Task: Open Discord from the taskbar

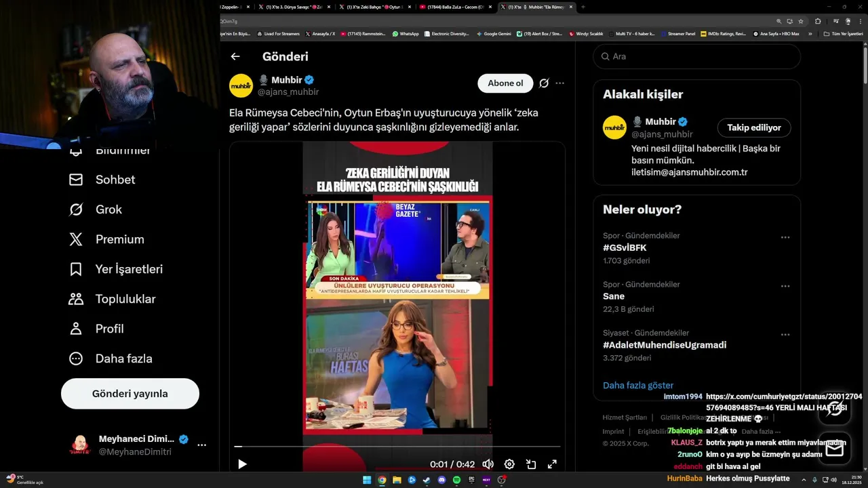Action: [441, 480]
